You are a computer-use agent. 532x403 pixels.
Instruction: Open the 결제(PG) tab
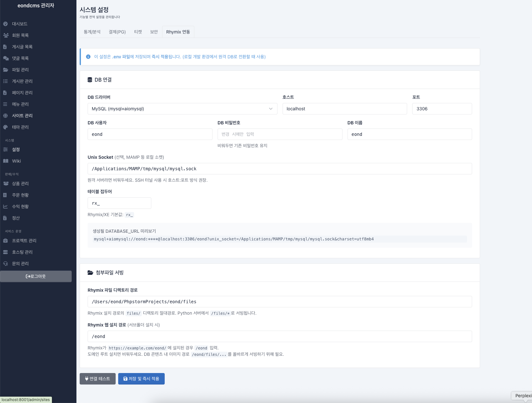[117, 32]
